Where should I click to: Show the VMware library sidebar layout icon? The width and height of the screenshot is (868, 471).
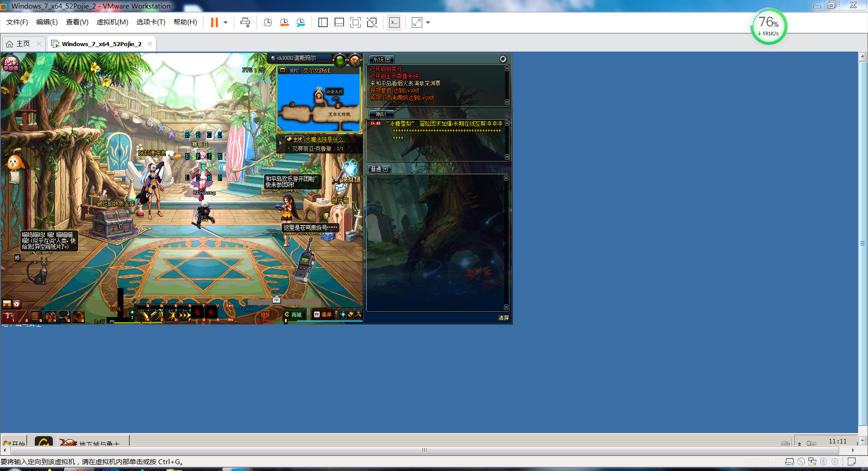click(323, 23)
